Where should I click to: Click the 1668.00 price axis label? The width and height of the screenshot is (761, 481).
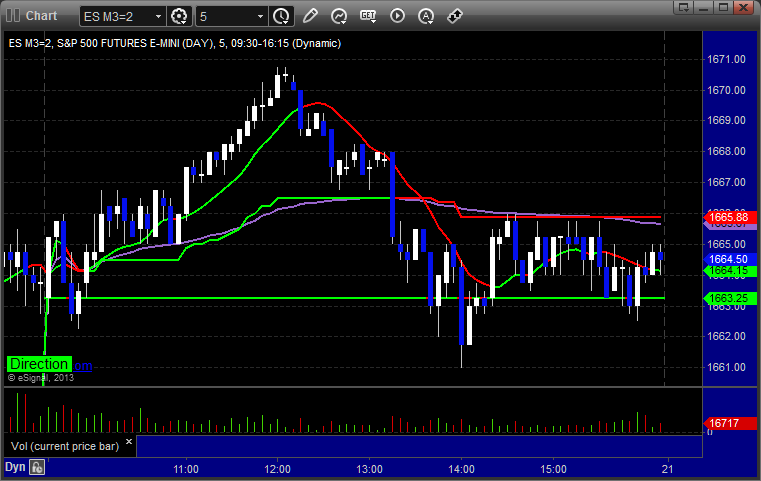pyautogui.click(x=726, y=151)
